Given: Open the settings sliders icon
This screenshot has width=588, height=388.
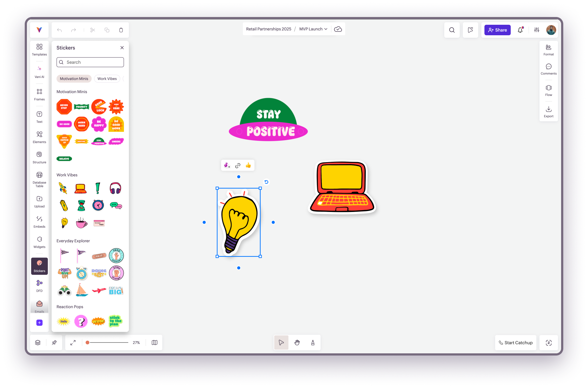Looking at the screenshot, I should click(x=537, y=30).
